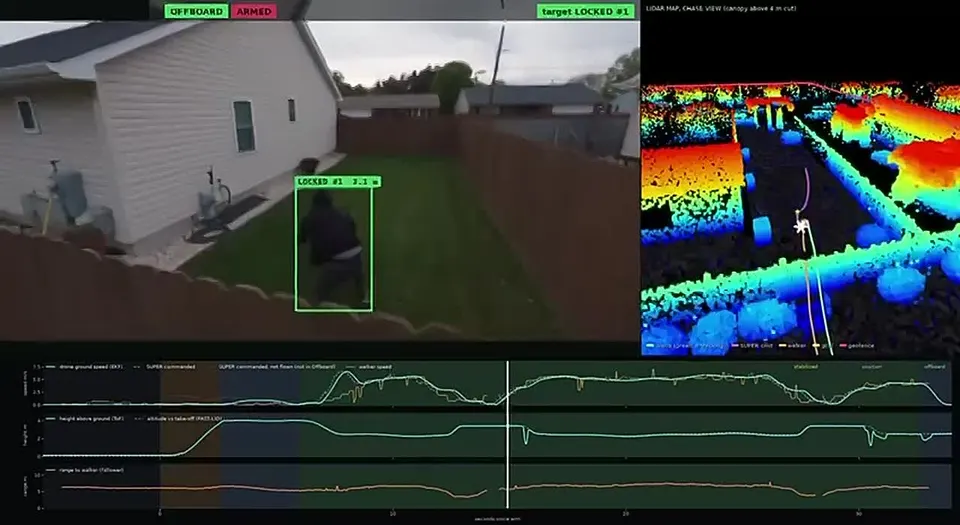This screenshot has width=960, height=525.
Task: Click the 'geofence' legend entry in LIDAR view
Action: click(x=857, y=346)
